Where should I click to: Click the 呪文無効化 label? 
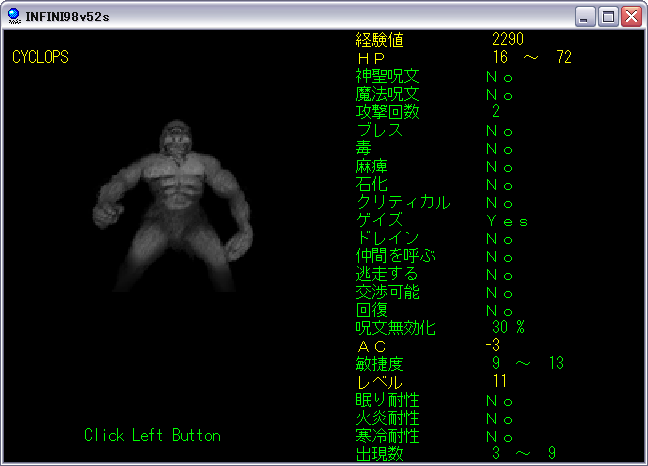(395, 328)
